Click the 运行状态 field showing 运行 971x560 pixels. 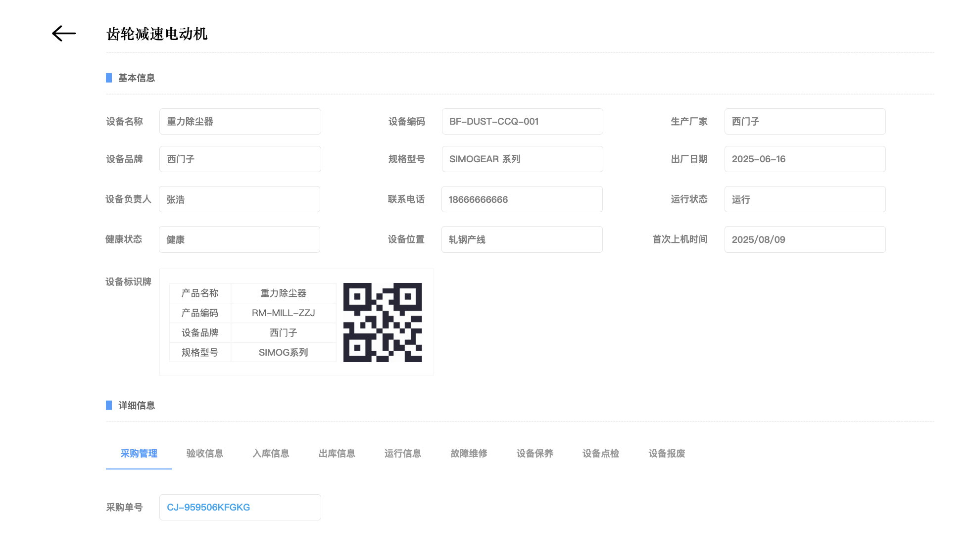[805, 199]
